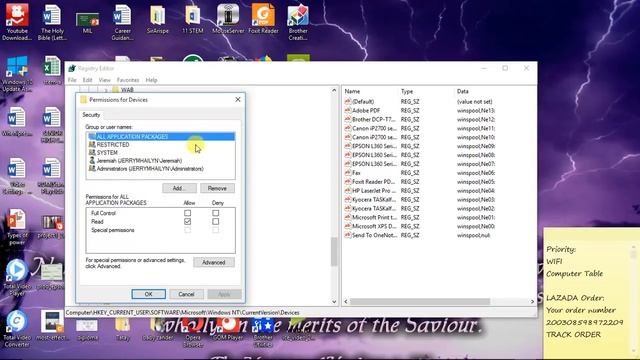This screenshot has height=360, width=640.
Task: Open the diploma desktop icon
Action: [87, 329]
